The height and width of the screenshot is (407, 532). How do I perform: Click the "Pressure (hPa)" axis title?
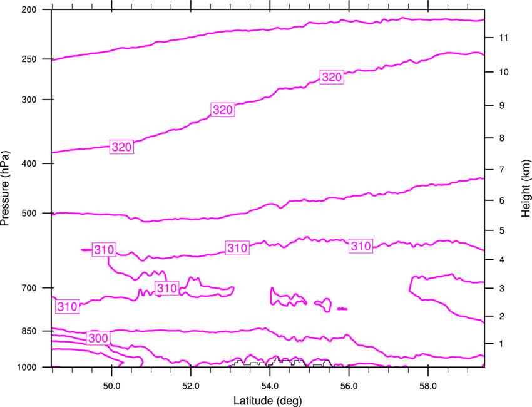click(x=5, y=188)
